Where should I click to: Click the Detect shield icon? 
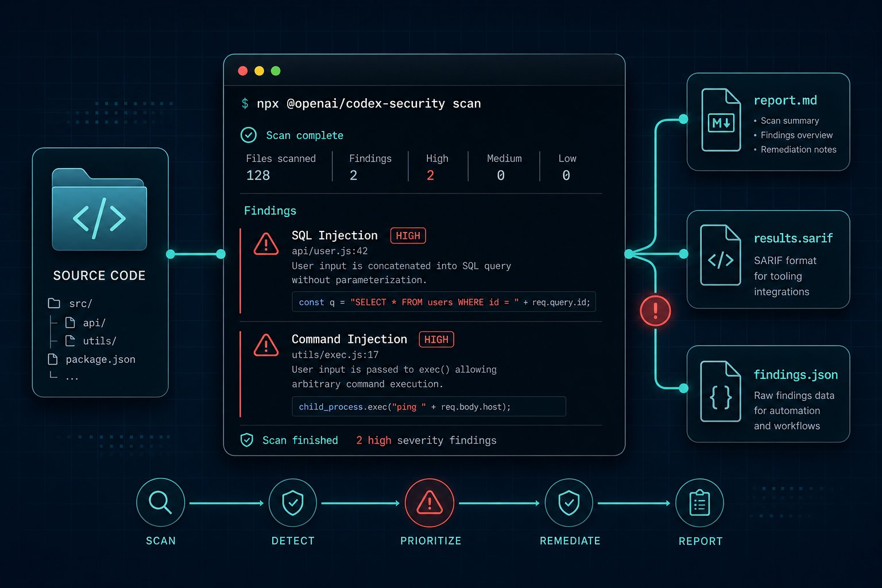(x=293, y=503)
